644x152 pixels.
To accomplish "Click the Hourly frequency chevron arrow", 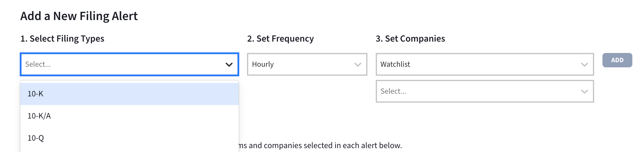I will [358, 64].
